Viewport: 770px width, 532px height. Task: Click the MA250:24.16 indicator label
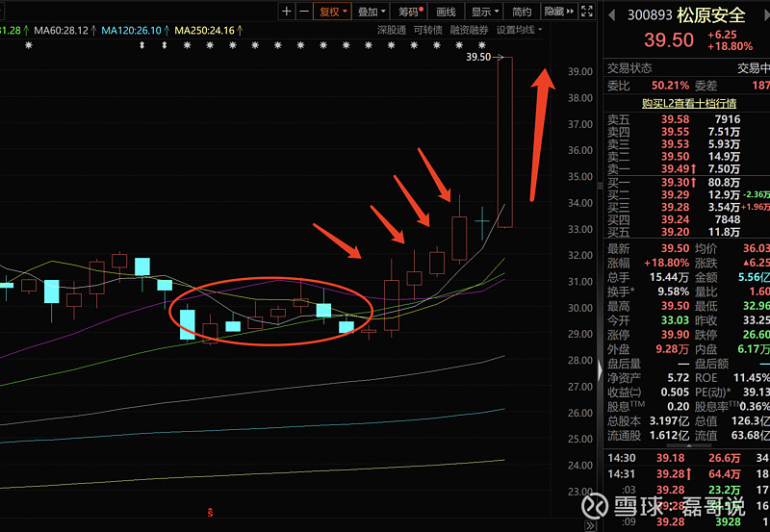coord(209,31)
